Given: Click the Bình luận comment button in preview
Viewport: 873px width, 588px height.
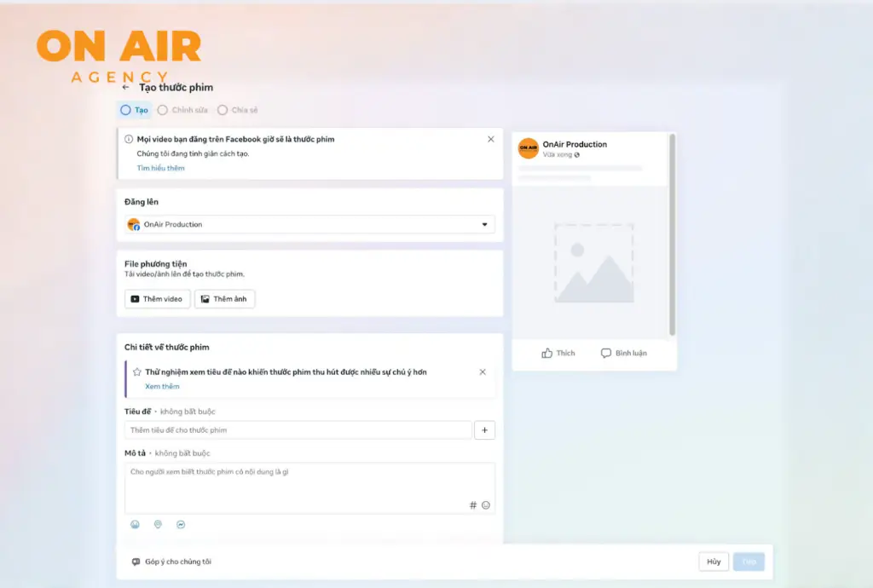Looking at the screenshot, I should click(x=623, y=354).
